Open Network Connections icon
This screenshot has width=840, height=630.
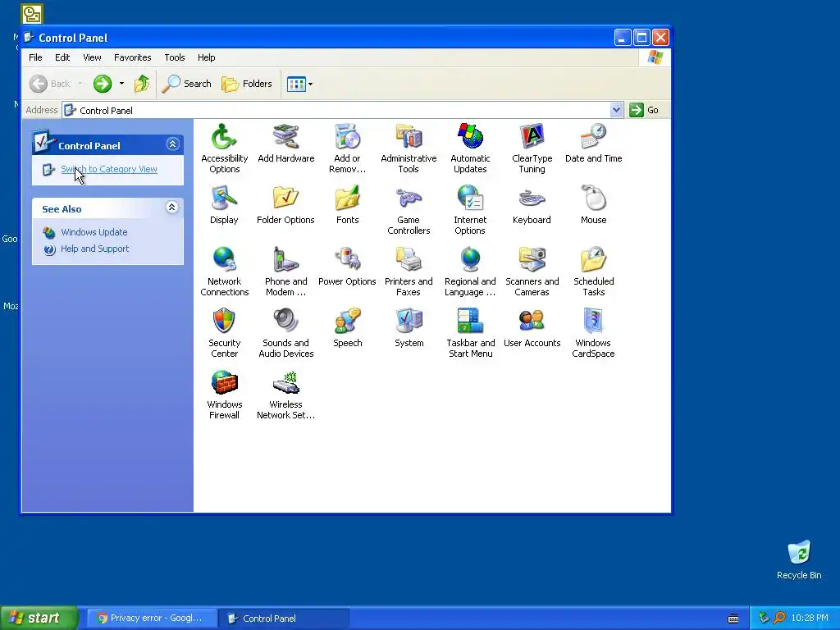(x=224, y=260)
